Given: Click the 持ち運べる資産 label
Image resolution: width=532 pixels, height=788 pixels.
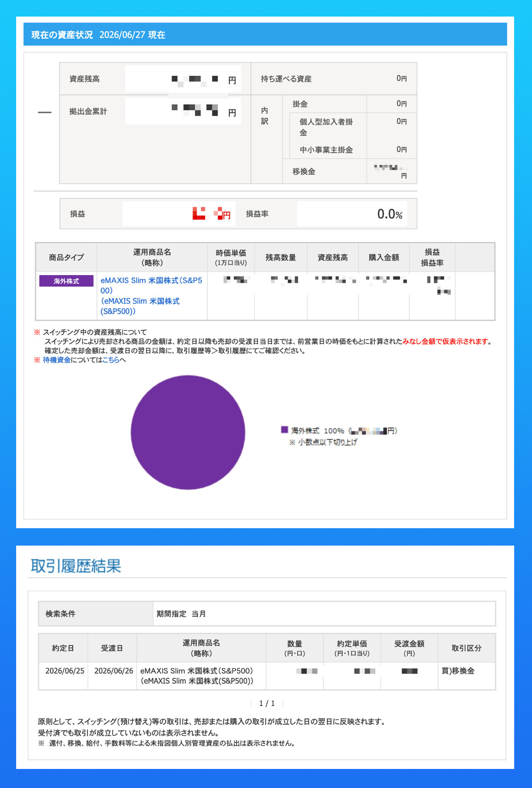Looking at the screenshot, I should pos(286,79).
